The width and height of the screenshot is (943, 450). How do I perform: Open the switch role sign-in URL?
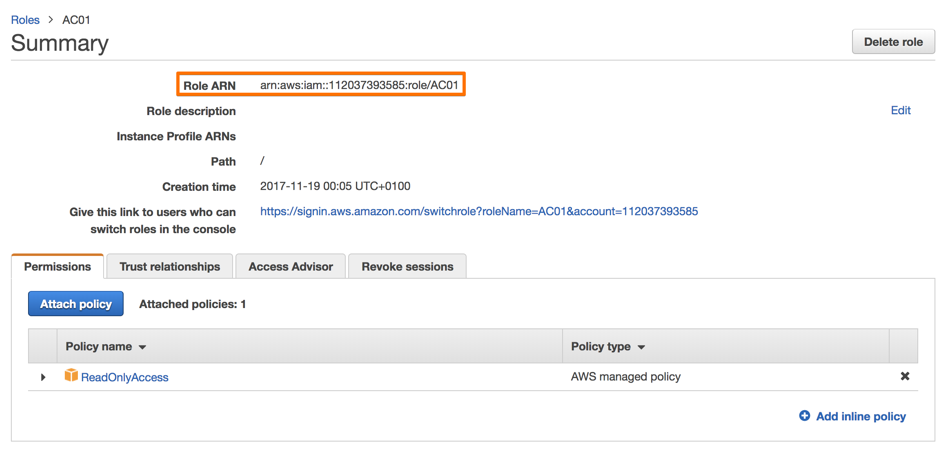(478, 212)
